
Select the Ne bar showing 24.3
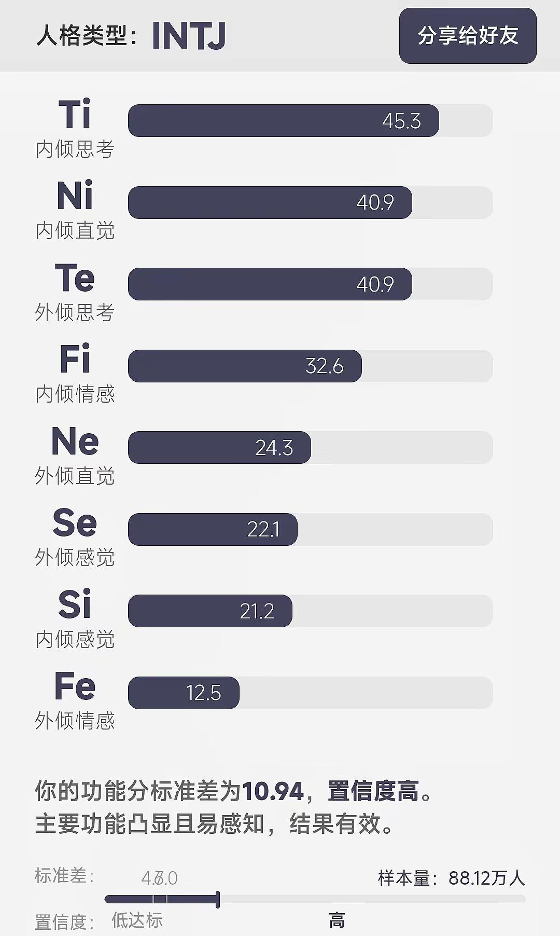point(310,447)
